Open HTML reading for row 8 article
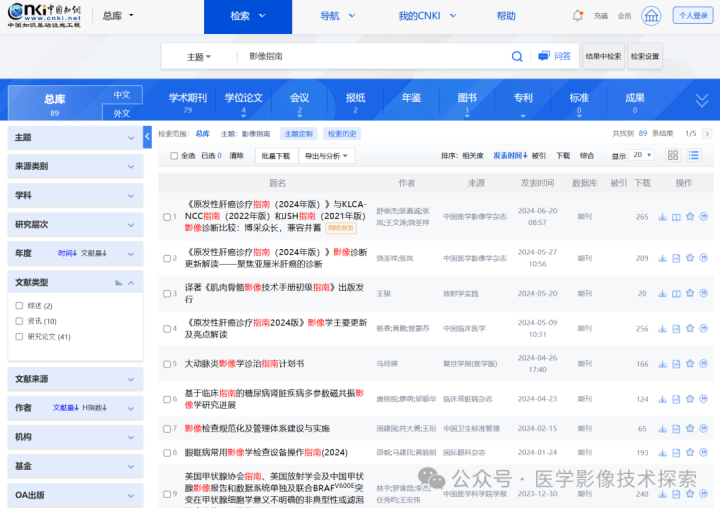This screenshot has height=508, width=720. point(676,453)
